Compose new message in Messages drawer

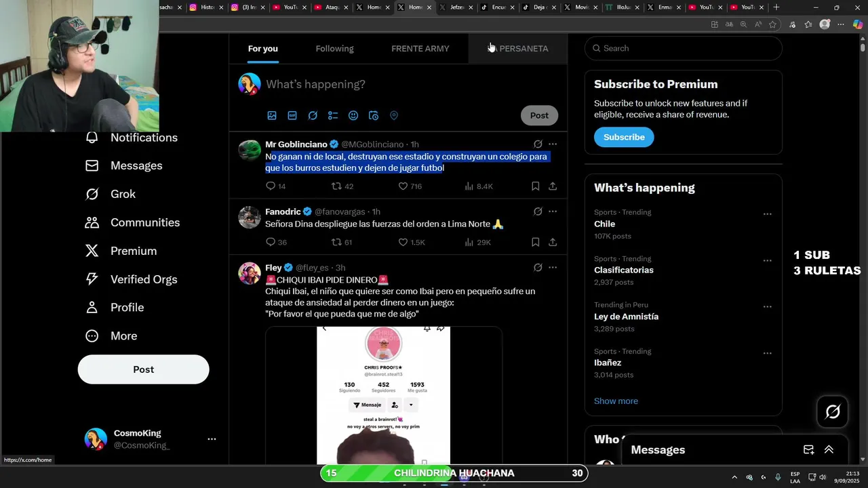(808, 450)
